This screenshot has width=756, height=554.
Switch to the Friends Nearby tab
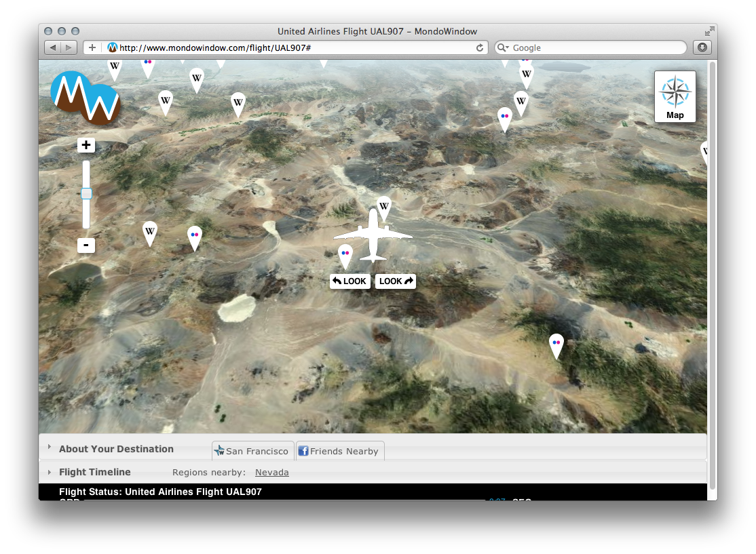pos(340,451)
